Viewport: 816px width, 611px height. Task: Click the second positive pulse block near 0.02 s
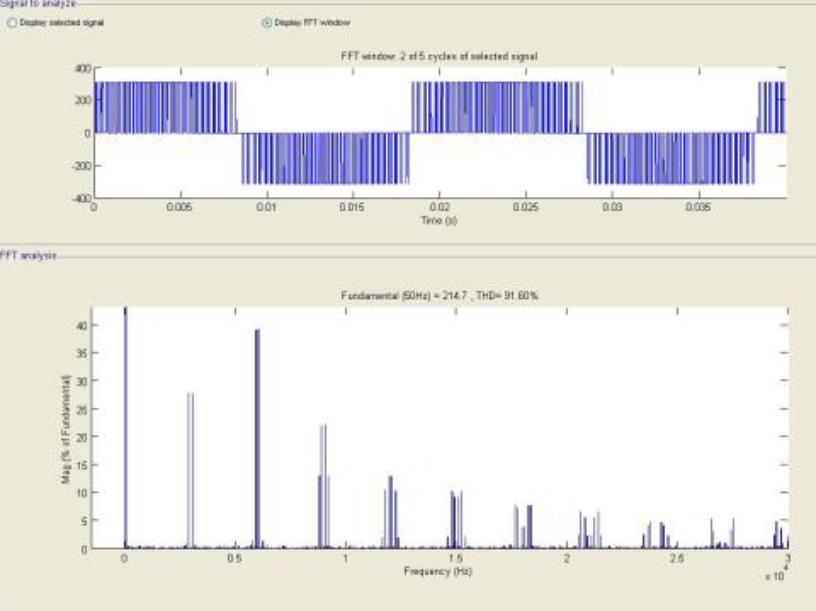point(496,107)
